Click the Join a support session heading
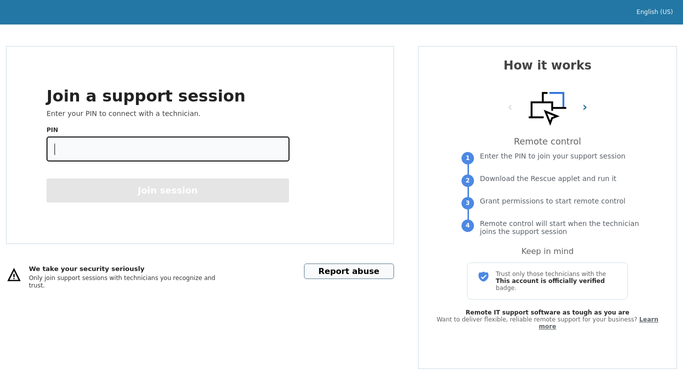 [x=146, y=96]
